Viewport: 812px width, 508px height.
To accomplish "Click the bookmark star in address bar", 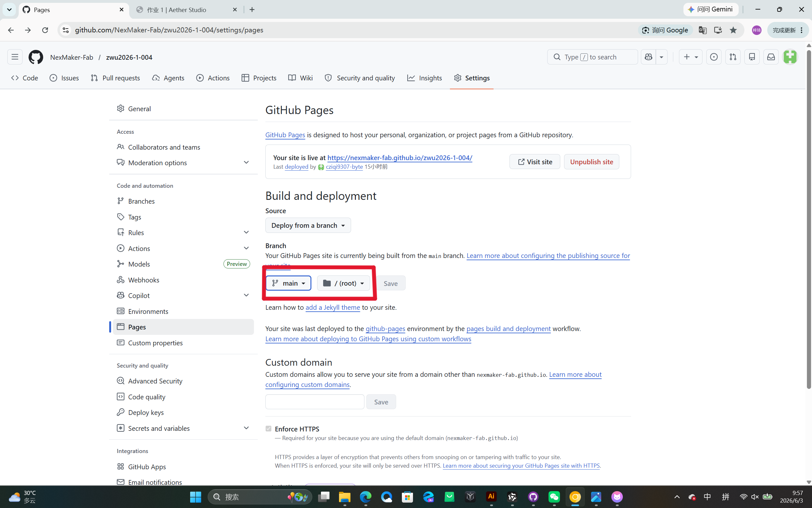I will coord(733,30).
